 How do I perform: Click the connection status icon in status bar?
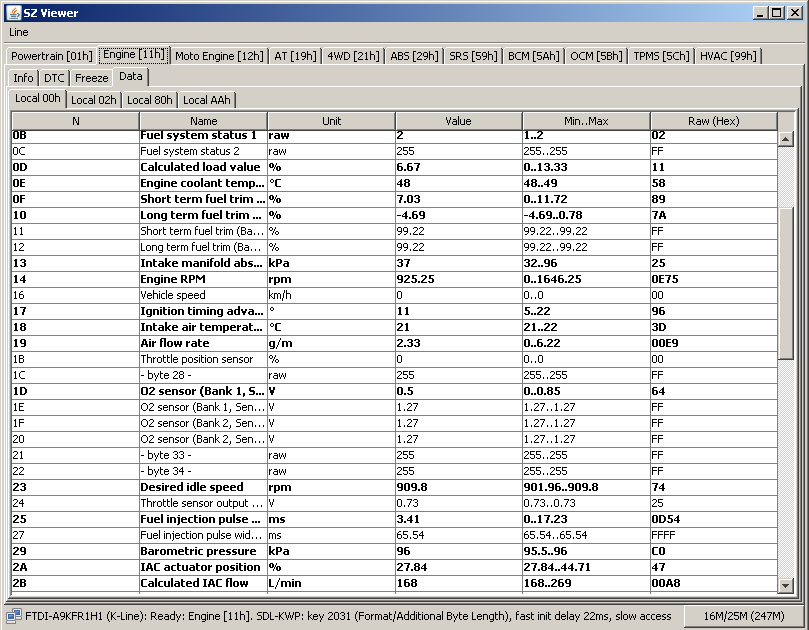click(14, 616)
